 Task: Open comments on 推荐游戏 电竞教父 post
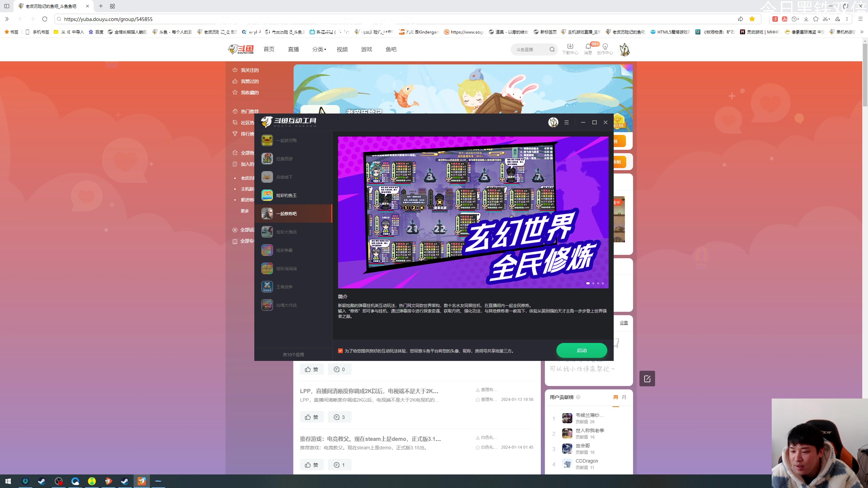coord(339,465)
